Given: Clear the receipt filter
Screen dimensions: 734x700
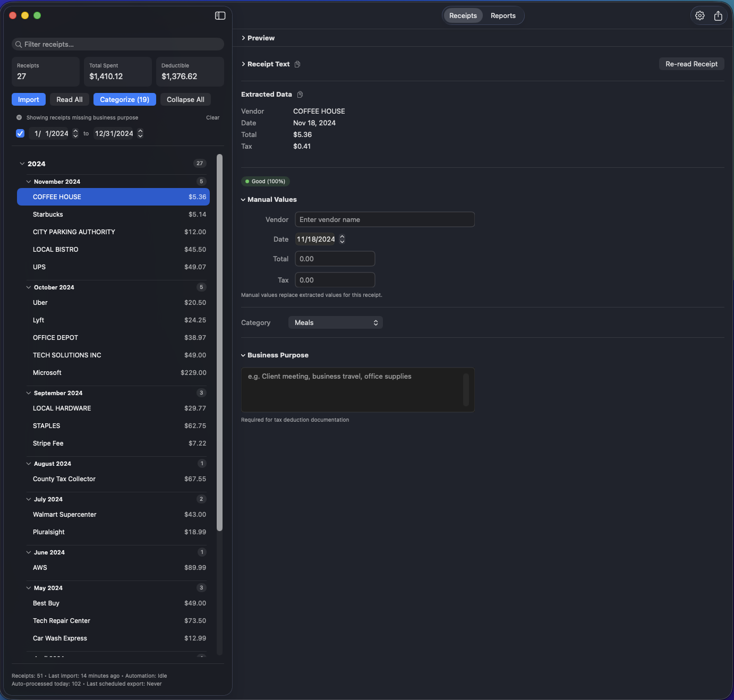Looking at the screenshot, I should 212,117.
